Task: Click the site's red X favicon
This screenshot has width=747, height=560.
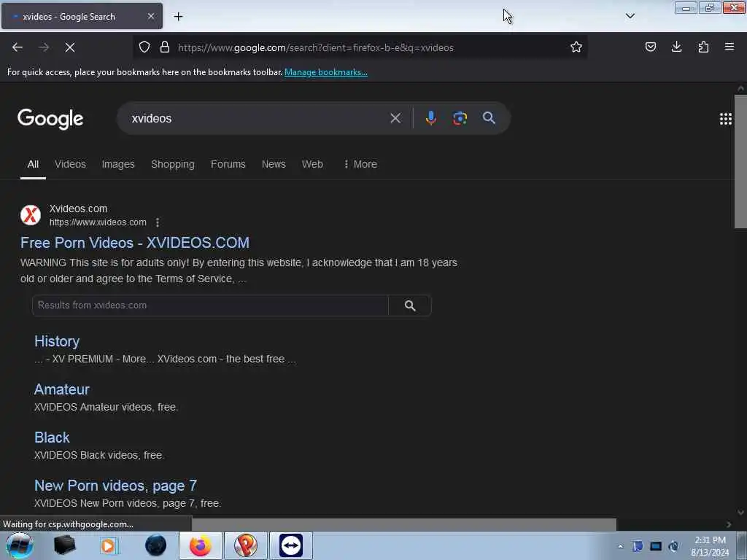Action: point(31,215)
